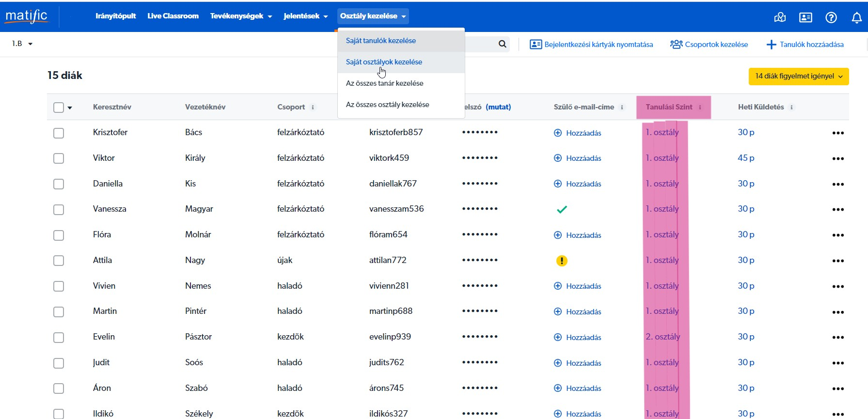Open three-dot menu for Vanessza Magyar

pos(838,210)
